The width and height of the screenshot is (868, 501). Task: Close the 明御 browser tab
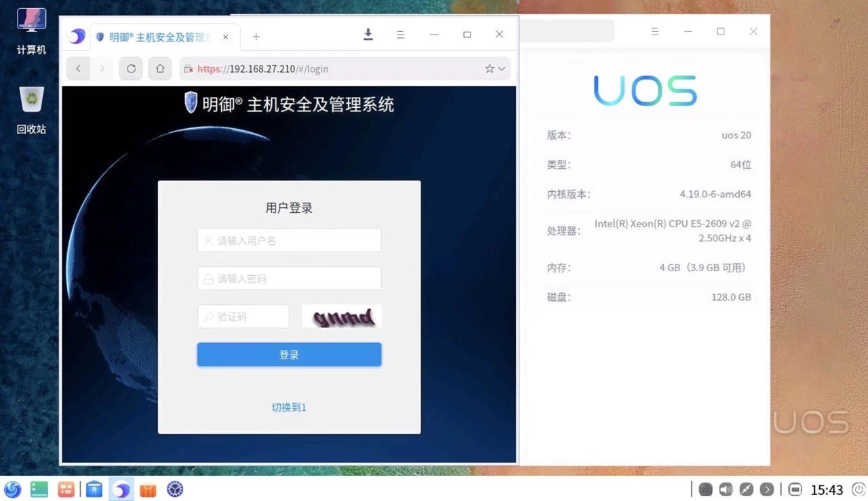pyautogui.click(x=226, y=37)
